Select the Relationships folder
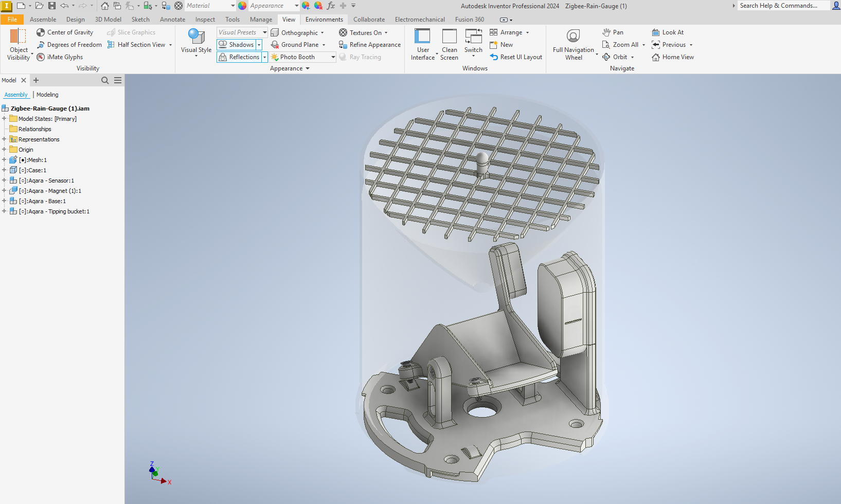 click(x=34, y=129)
